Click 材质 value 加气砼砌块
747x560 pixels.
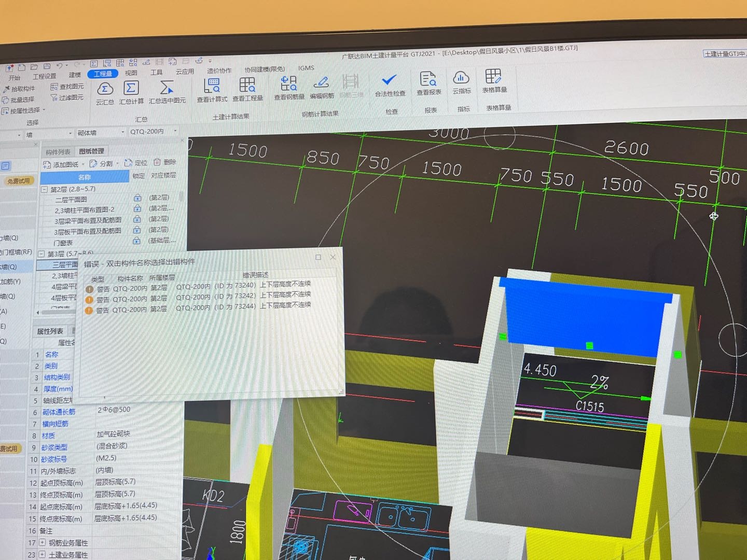[113, 434]
